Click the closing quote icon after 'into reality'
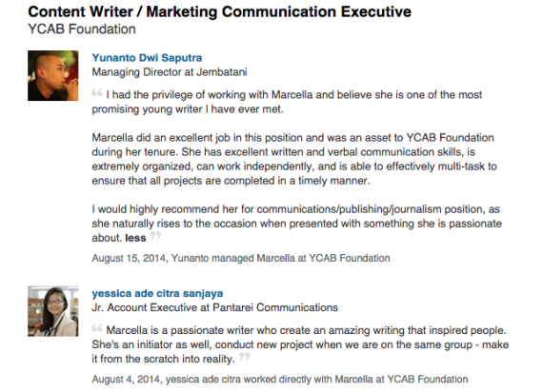This screenshot has width=543, height=392. (244, 356)
